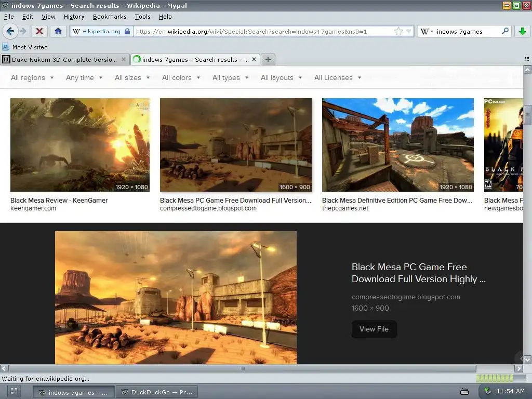Click the Forward navigation arrow
The width and height of the screenshot is (532, 399).
[23, 32]
